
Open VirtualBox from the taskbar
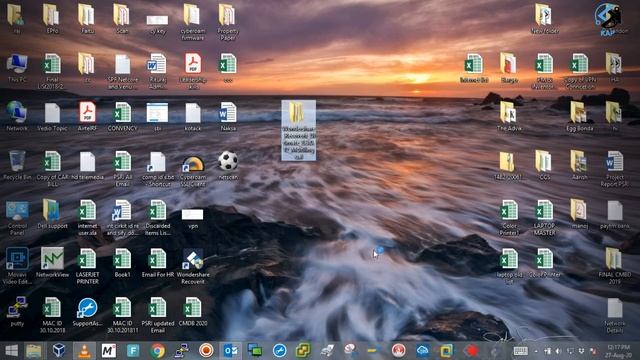[x=59, y=351]
